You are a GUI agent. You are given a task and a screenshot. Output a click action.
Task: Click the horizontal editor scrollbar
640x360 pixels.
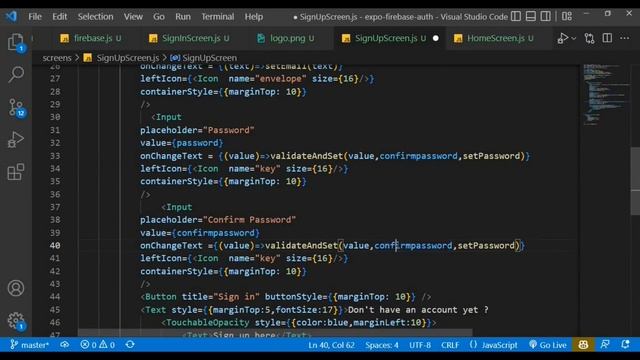(x=275, y=333)
